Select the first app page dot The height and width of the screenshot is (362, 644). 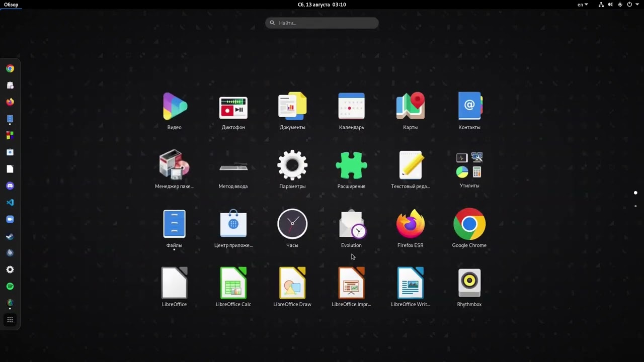click(x=635, y=193)
